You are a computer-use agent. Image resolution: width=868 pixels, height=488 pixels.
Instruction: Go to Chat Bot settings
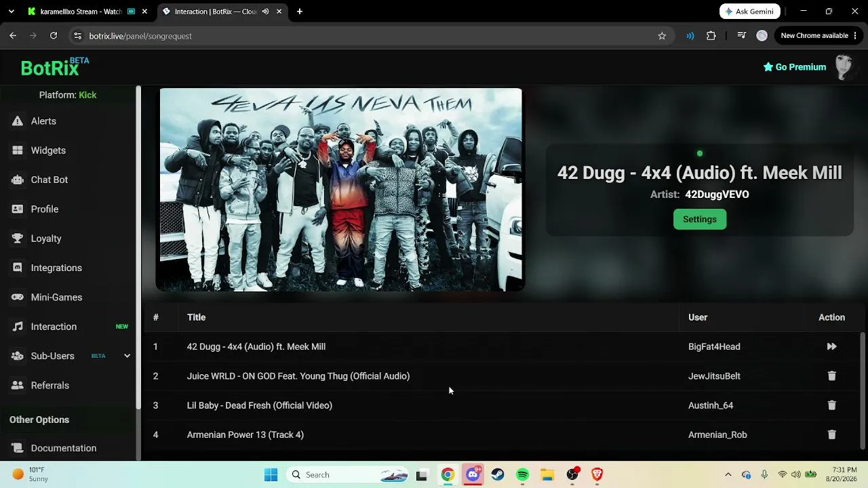click(x=50, y=180)
